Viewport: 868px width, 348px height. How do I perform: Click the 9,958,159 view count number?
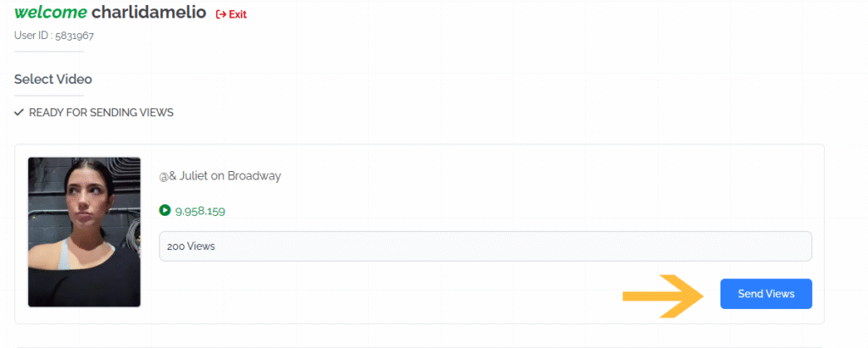coord(200,211)
